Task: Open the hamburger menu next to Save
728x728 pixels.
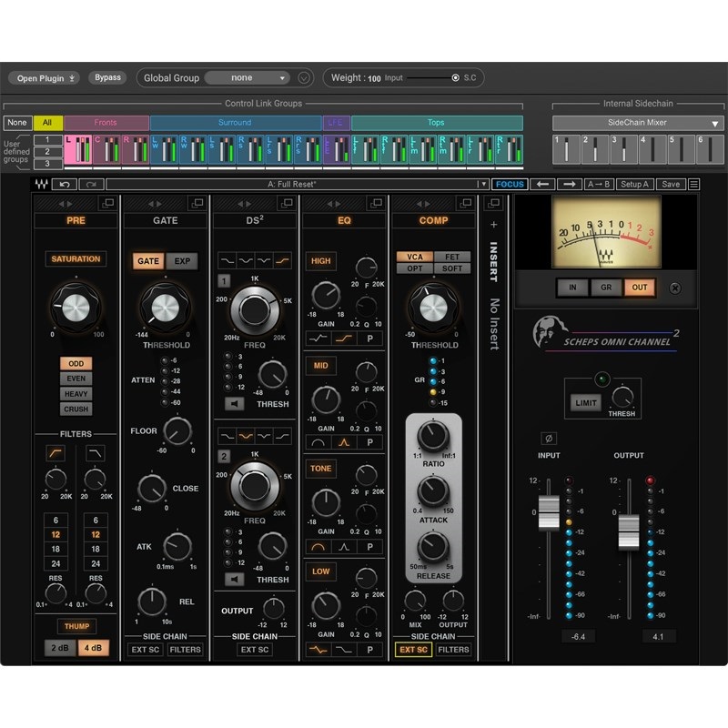Action: 693,185
